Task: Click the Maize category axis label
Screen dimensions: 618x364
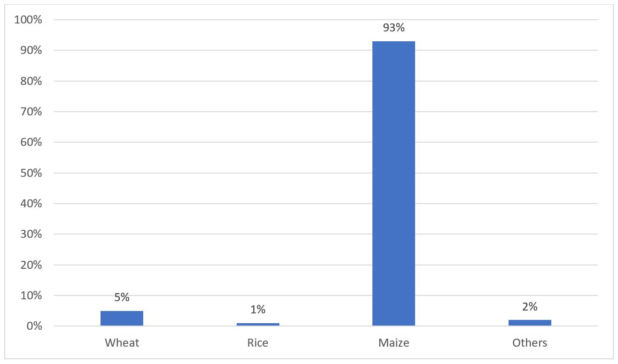Action: click(x=394, y=343)
